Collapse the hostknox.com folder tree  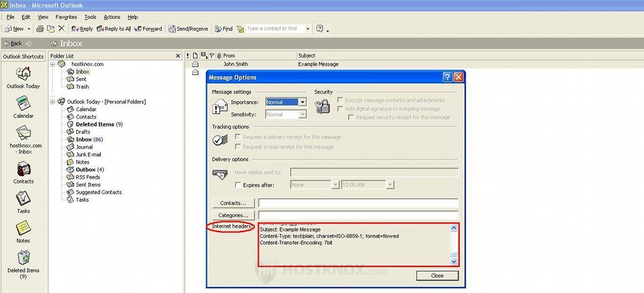[52, 64]
